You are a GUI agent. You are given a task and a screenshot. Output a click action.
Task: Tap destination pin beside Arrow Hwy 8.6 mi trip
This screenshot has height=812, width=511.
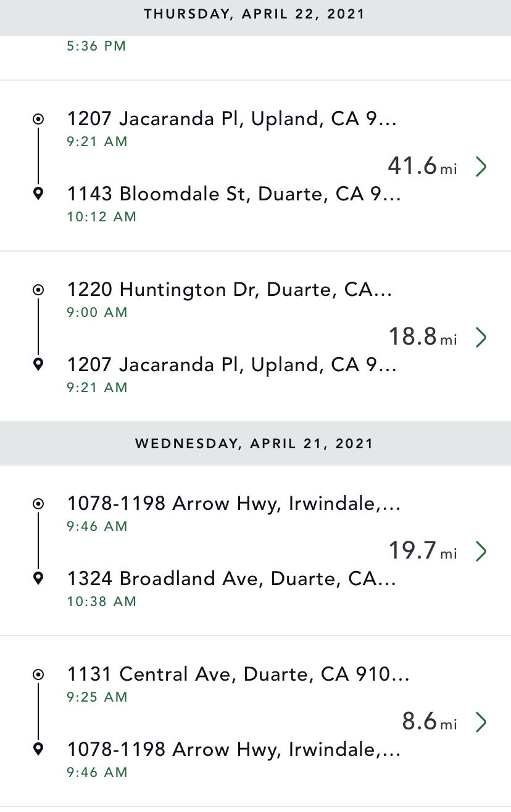pyautogui.click(x=38, y=749)
